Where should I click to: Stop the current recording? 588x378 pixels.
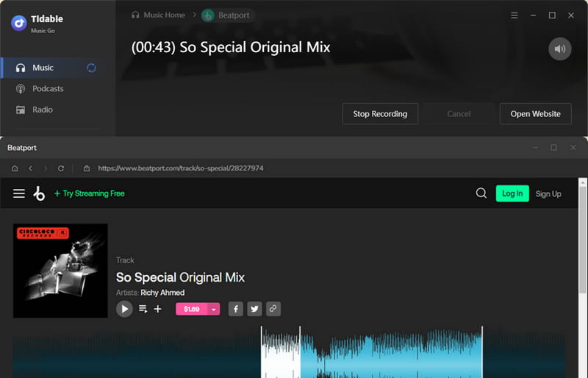click(380, 114)
